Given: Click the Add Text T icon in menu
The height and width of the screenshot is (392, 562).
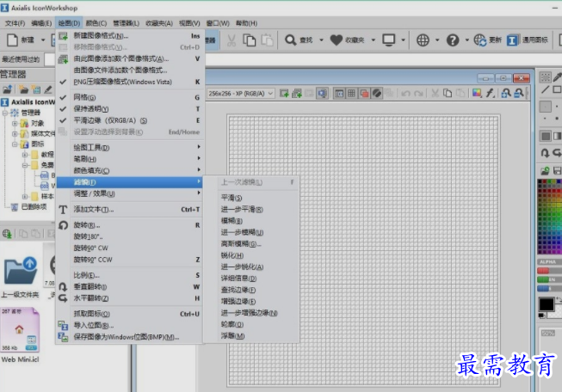Looking at the screenshot, I should [x=63, y=210].
